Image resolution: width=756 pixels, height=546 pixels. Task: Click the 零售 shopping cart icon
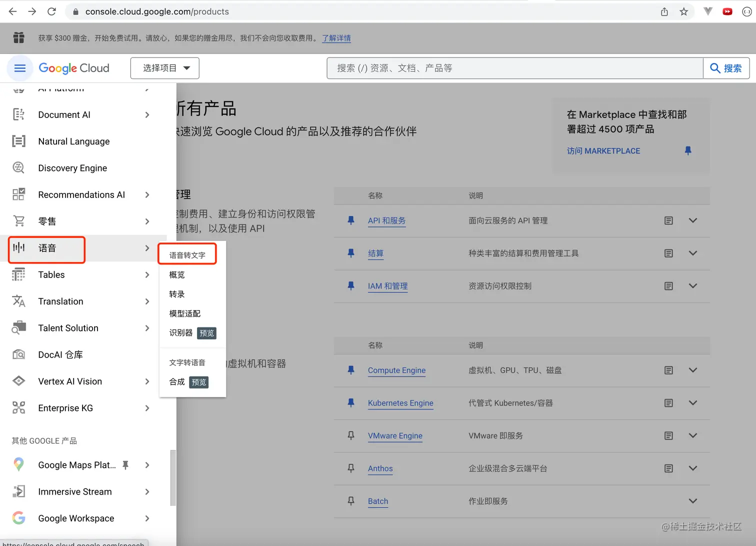pyautogui.click(x=18, y=220)
